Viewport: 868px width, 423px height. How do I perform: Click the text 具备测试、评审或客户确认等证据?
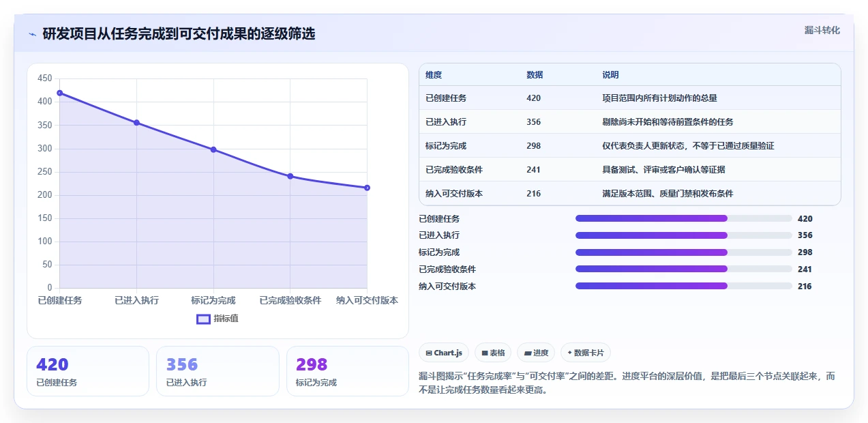tap(663, 170)
